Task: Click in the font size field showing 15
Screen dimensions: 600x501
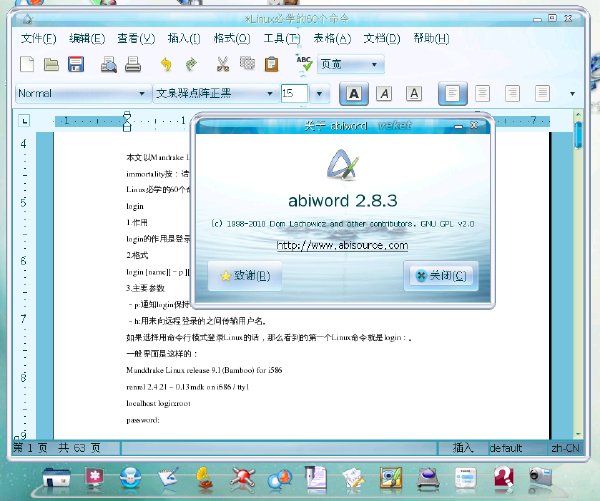Action: (294, 93)
